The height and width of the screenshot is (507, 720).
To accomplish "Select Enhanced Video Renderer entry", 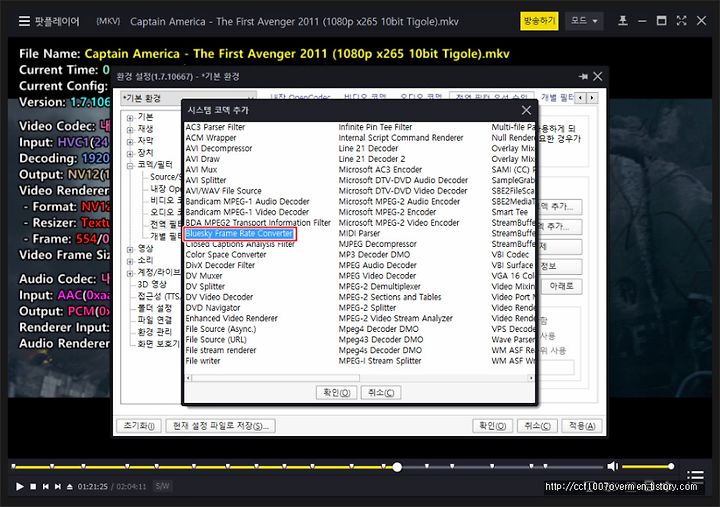I will [231, 318].
